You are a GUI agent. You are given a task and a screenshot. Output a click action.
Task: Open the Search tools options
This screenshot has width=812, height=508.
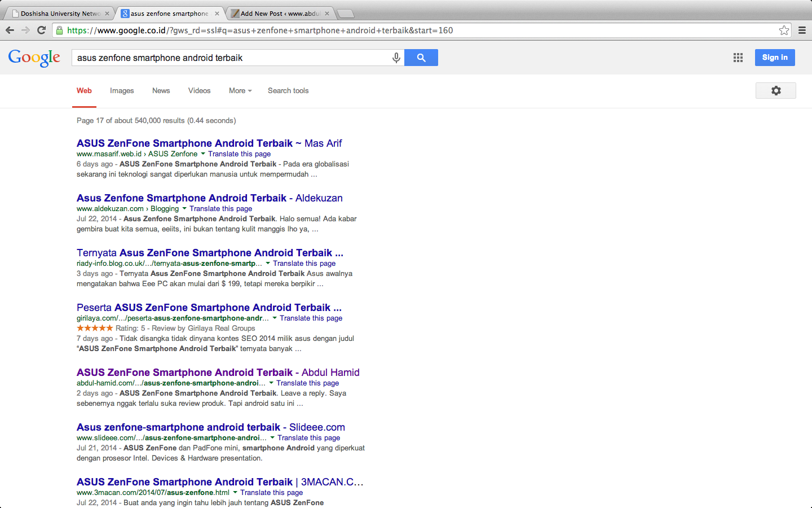(288, 91)
